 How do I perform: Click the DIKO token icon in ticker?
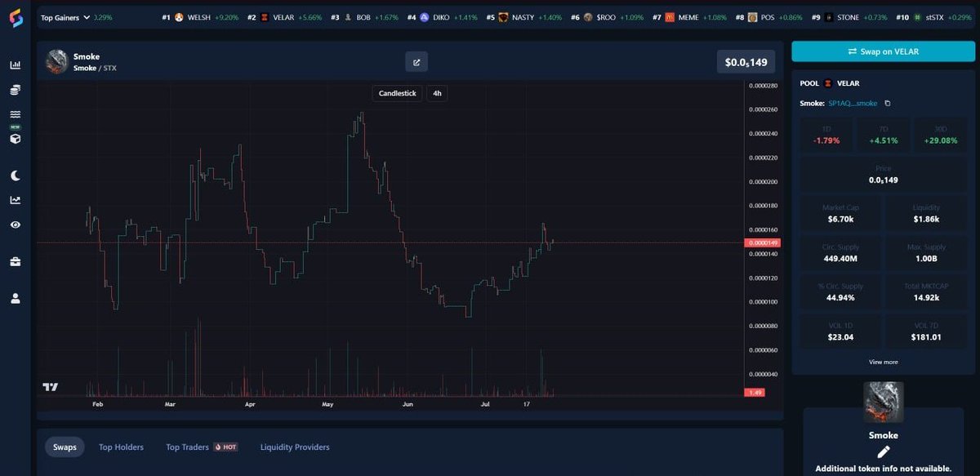pyautogui.click(x=424, y=17)
